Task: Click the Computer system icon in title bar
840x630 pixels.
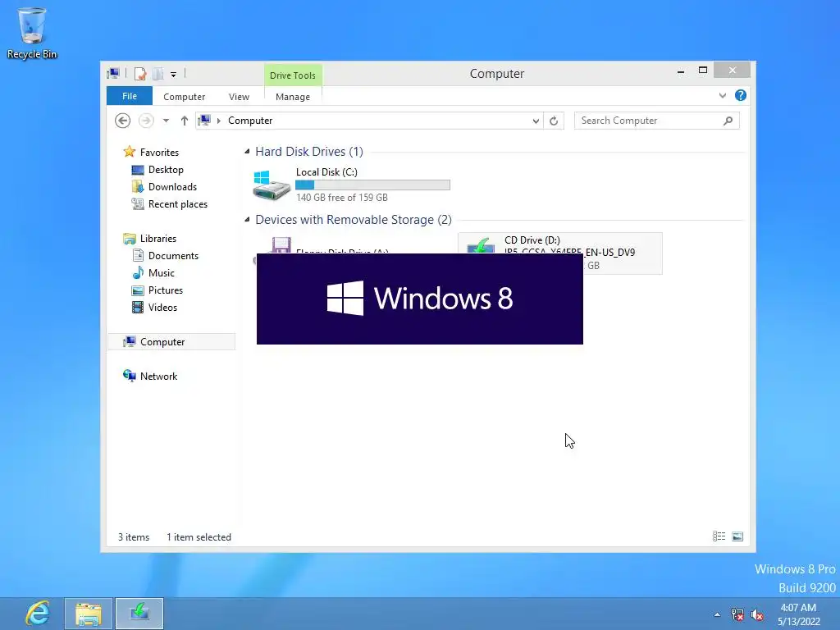Action: [113, 73]
